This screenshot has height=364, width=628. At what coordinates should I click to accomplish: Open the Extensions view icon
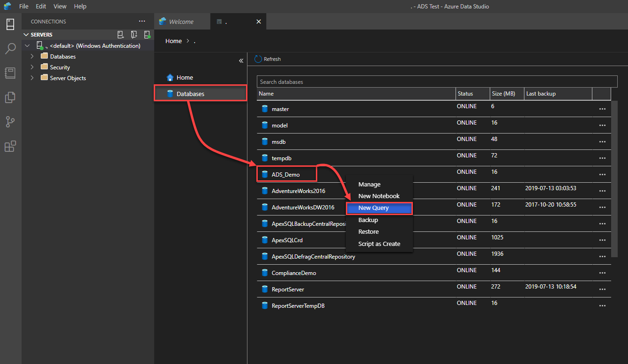coord(10,147)
